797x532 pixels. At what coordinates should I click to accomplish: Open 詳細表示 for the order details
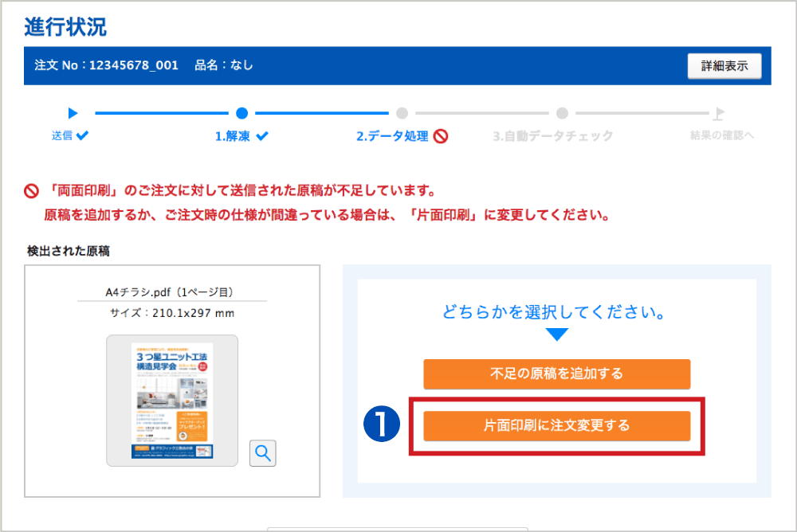(x=724, y=66)
